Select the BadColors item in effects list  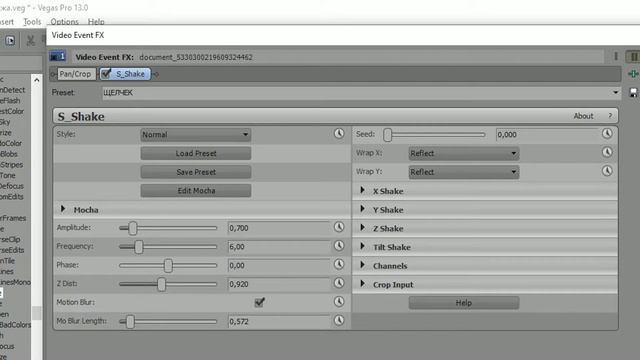click(x=15, y=325)
